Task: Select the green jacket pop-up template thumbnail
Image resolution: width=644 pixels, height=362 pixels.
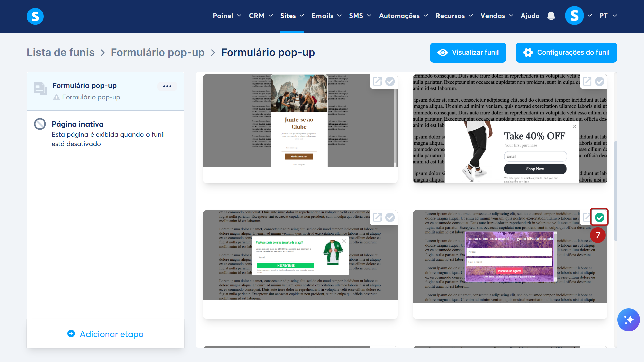Action: pyautogui.click(x=300, y=255)
